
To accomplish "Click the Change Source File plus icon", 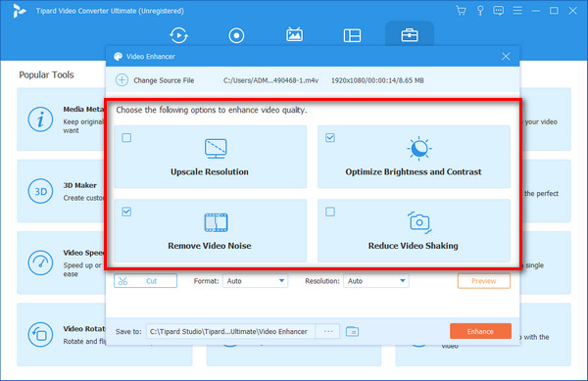I will point(122,80).
